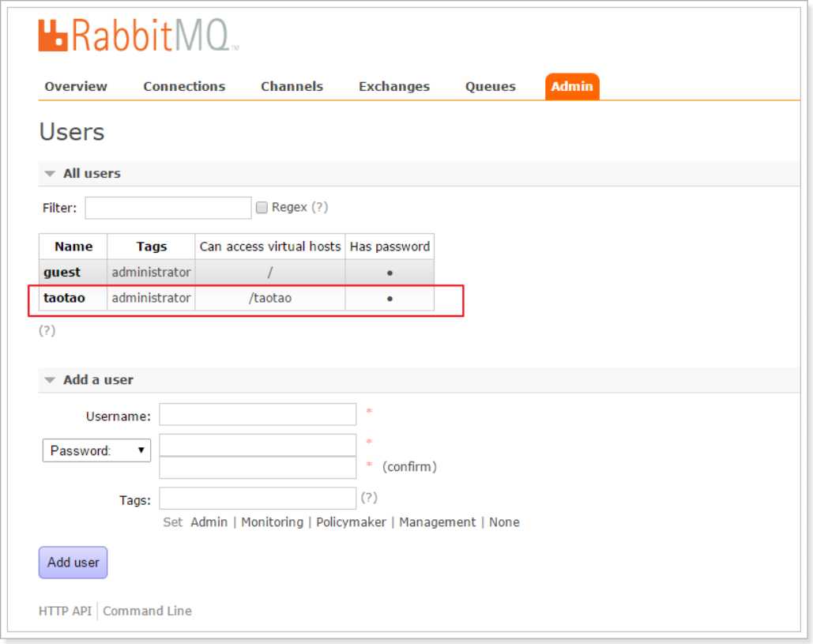Screen dimensions: 813x644
Task: Open the Tags help (?) link
Action: 369,498
